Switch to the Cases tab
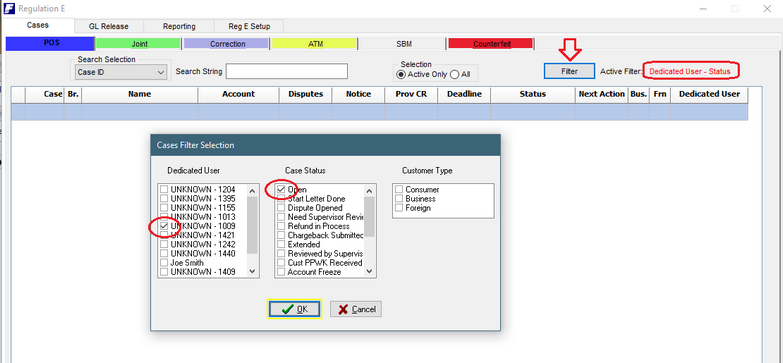This screenshot has width=783, height=363. click(x=38, y=25)
